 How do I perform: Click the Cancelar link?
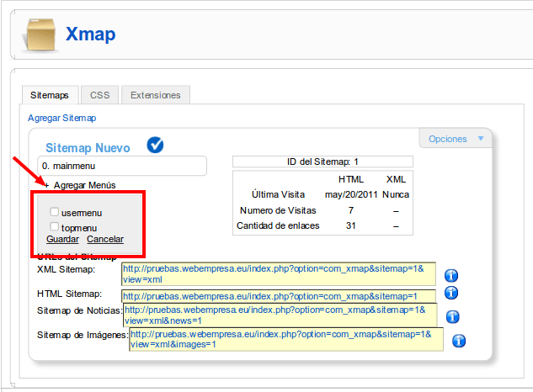pos(105,239)
